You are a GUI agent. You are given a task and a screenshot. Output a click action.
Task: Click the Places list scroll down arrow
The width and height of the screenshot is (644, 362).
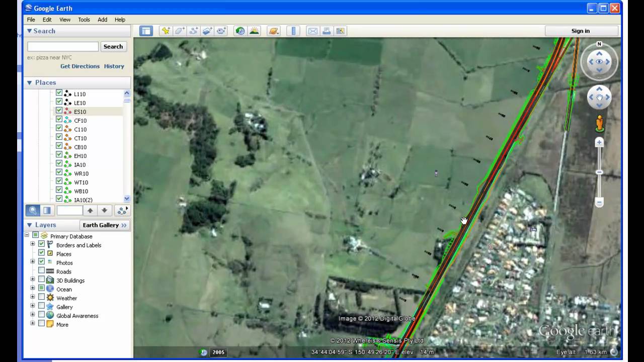click(x=127, y=199)
